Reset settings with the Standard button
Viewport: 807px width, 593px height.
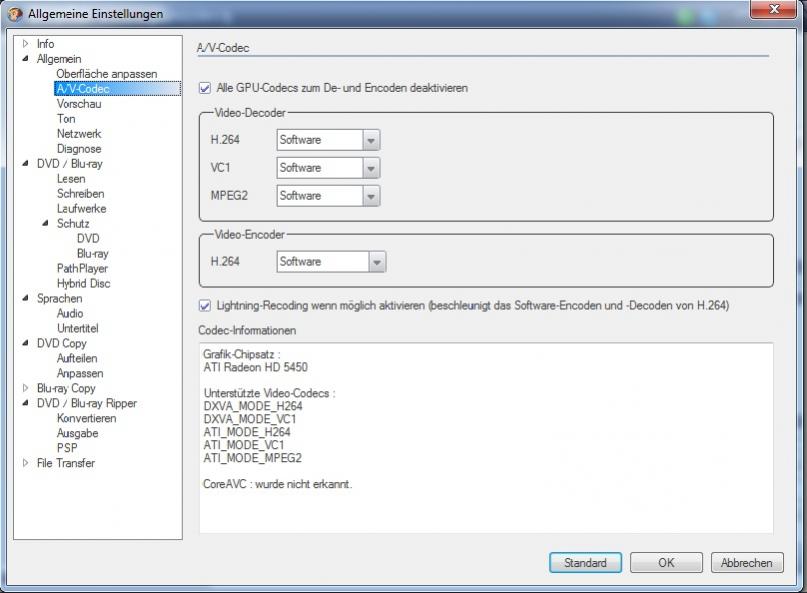585,563
